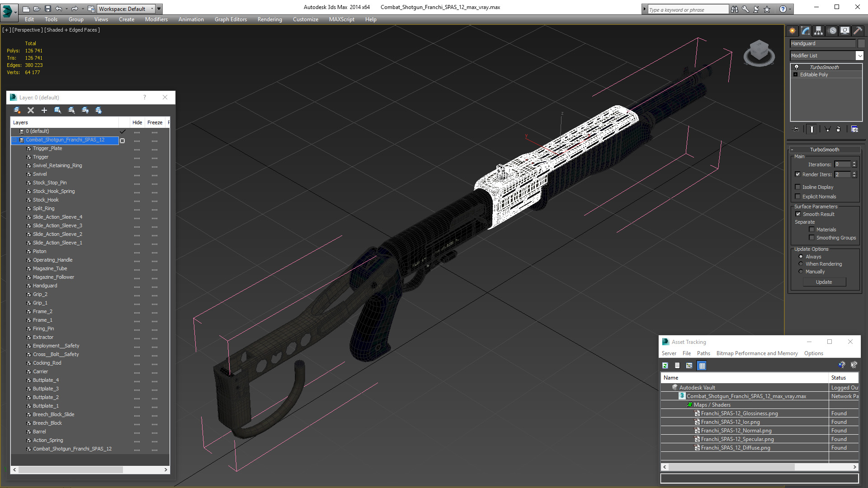Image resolution: width=868 pixels, height=488 pixels.
Task: Click Create New Layer icon in Layer dialog
Action: pos(17,110)
